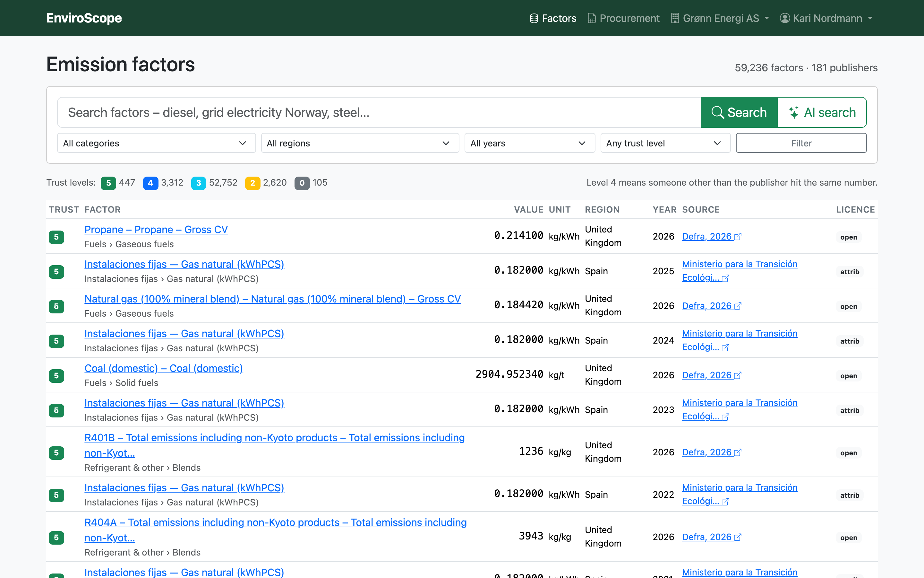The image size is (924, 578).
Task: Click the value 3943 in R404A row
Action: 531,536
